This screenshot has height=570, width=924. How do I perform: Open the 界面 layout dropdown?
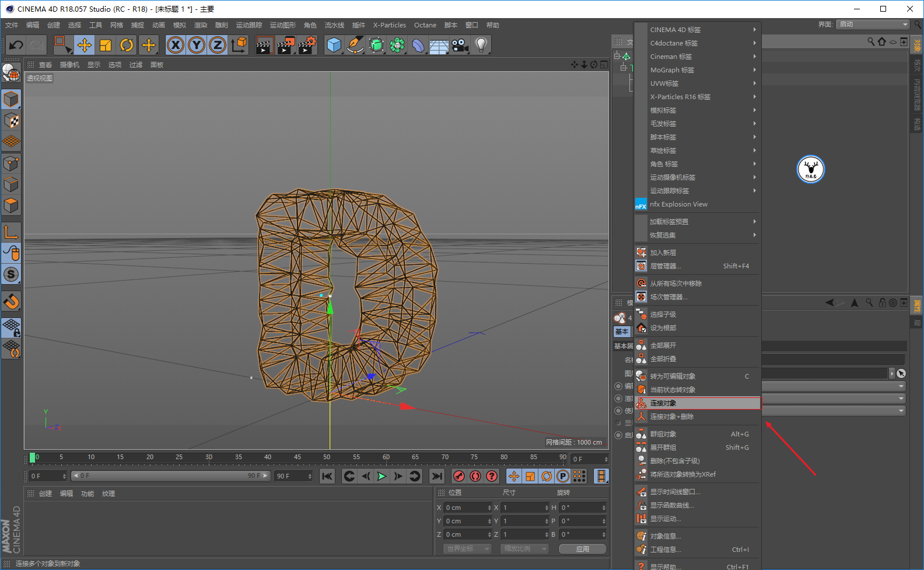(x=873, y=25)
